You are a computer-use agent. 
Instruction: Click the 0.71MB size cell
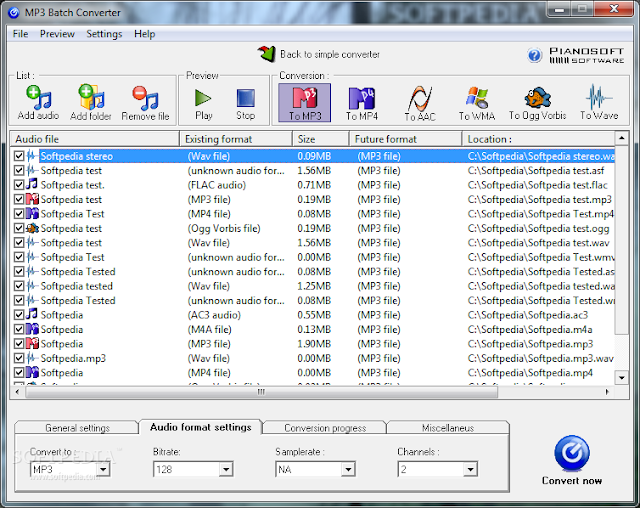(314, 185)
